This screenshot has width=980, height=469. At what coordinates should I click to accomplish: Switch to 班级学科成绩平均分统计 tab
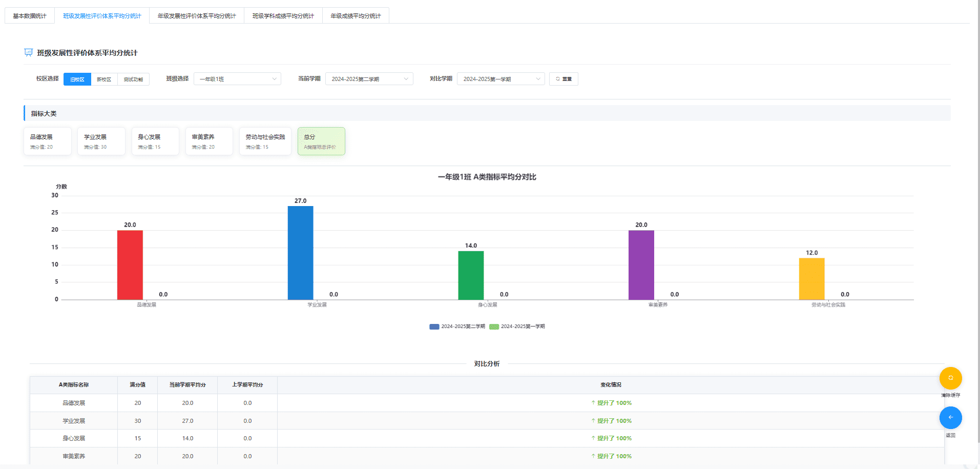(x=283, y=16)
